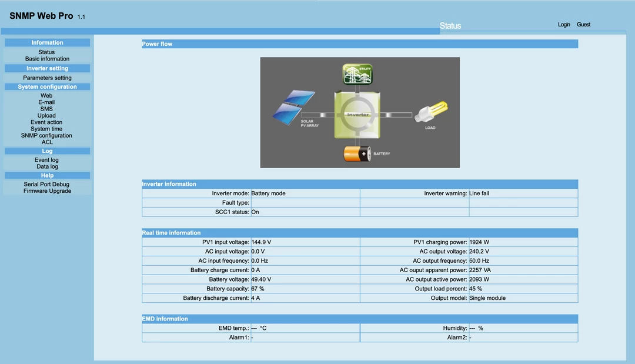Open the Basic information page
Viewport: 635px width, 364px height.
click(x=46, y=58)
